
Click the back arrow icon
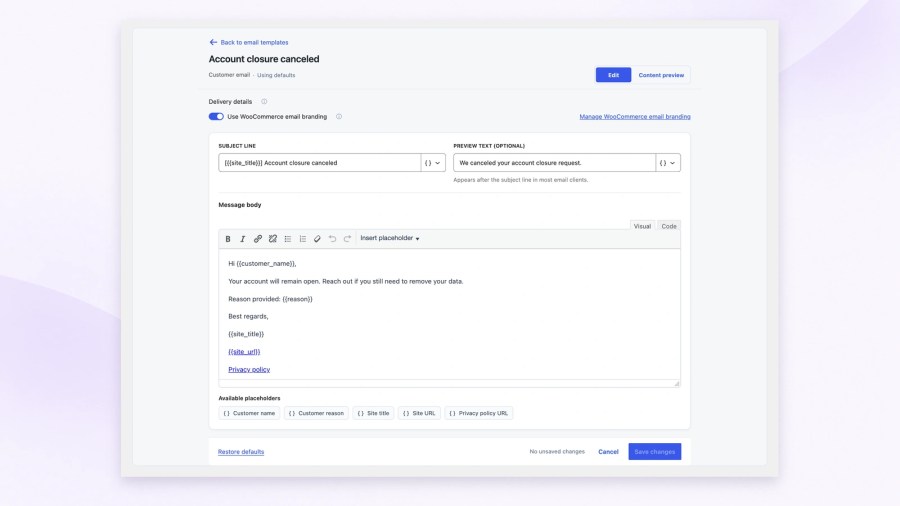[x=213, y=42]
